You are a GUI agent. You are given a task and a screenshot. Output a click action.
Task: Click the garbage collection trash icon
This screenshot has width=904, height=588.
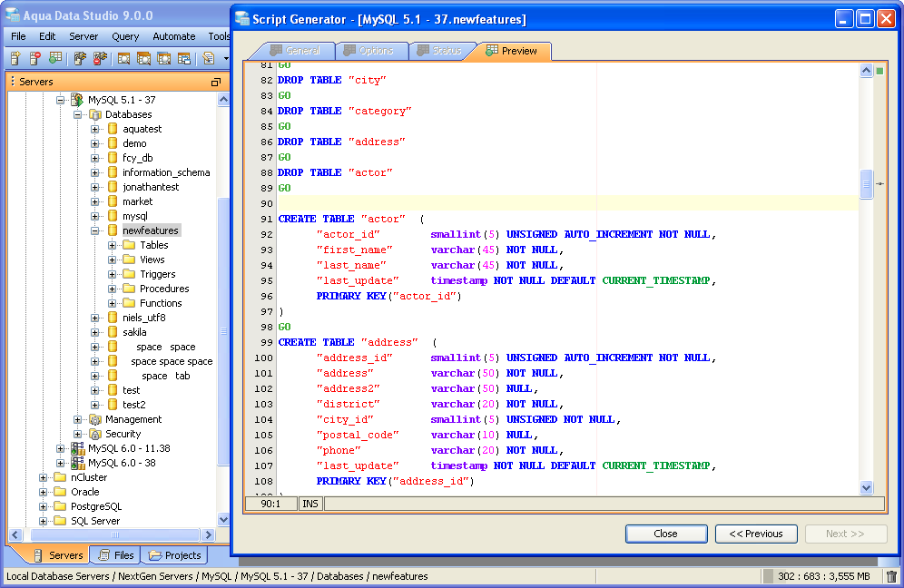[891, 576]
